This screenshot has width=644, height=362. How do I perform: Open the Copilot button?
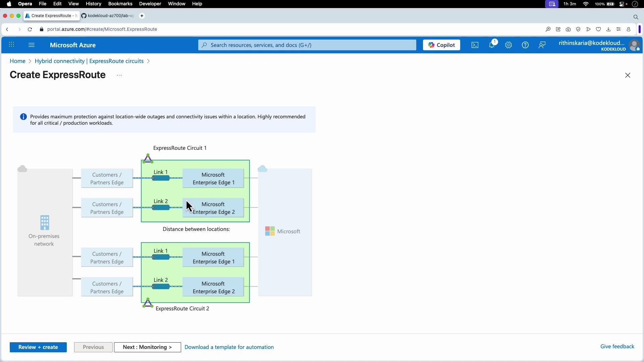pyautogui.click(x=441, y=45)
